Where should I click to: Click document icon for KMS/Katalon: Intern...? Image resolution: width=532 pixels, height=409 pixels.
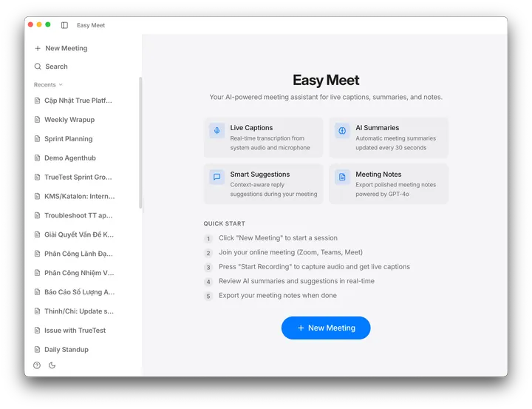[x=38, y=196]
